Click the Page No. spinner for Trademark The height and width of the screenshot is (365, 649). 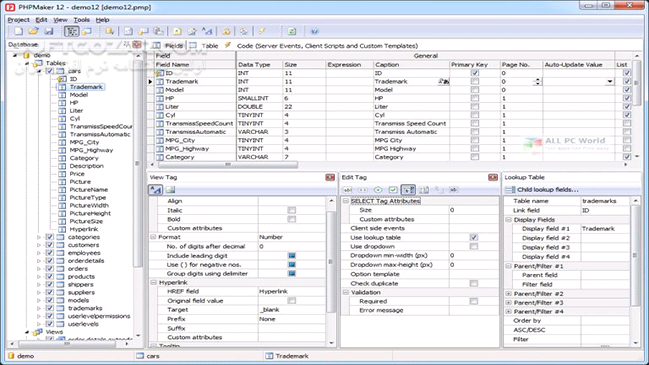tap(537, 82)
